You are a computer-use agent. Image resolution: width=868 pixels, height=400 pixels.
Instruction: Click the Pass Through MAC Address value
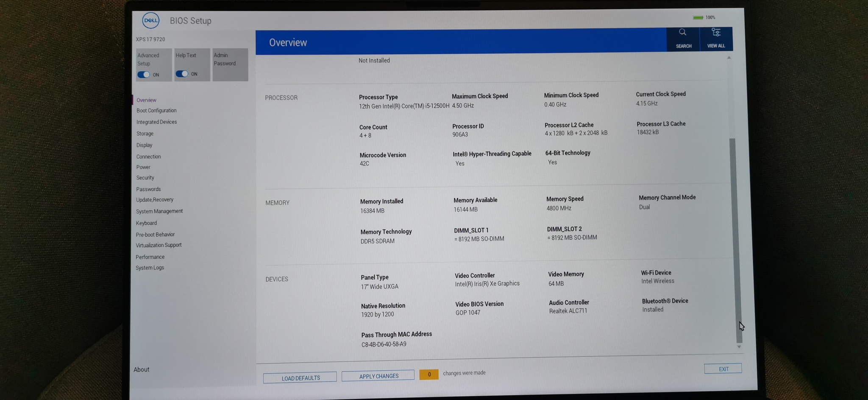click(x=384, y=344)
